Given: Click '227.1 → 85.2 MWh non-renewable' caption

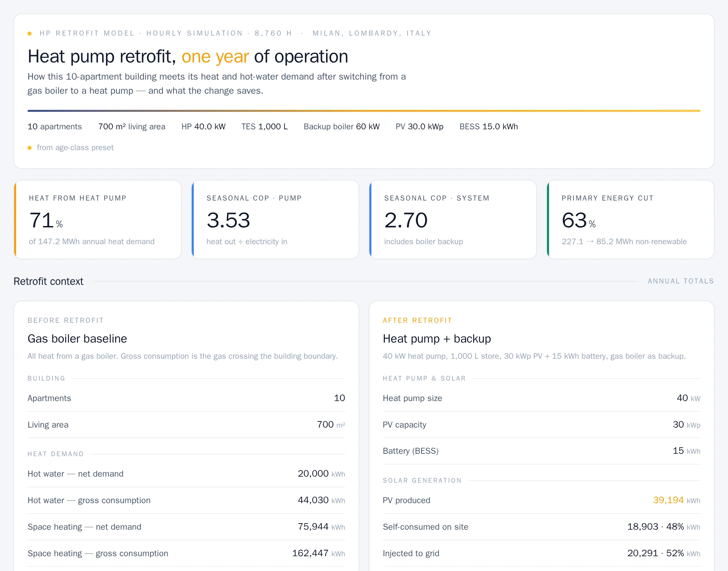Looking at the screenshot, I should (624, 241).
